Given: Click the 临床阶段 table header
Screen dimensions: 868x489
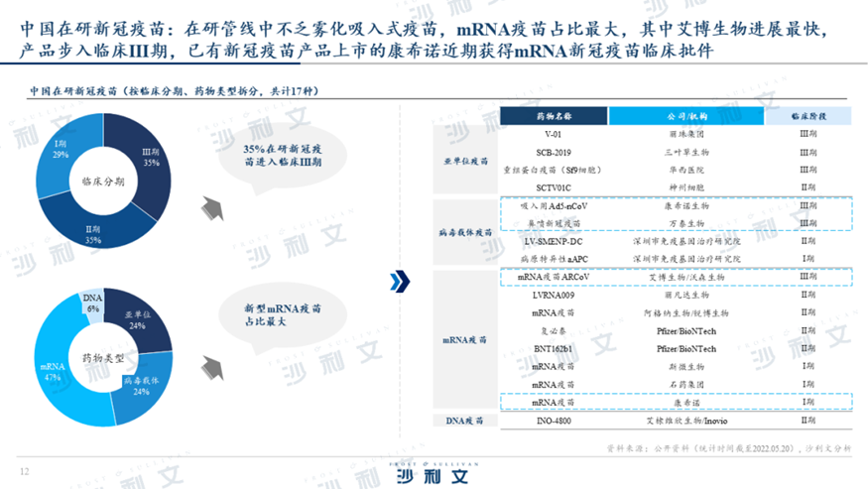Looking at the screenshot, I should click(x=808, y=116).
